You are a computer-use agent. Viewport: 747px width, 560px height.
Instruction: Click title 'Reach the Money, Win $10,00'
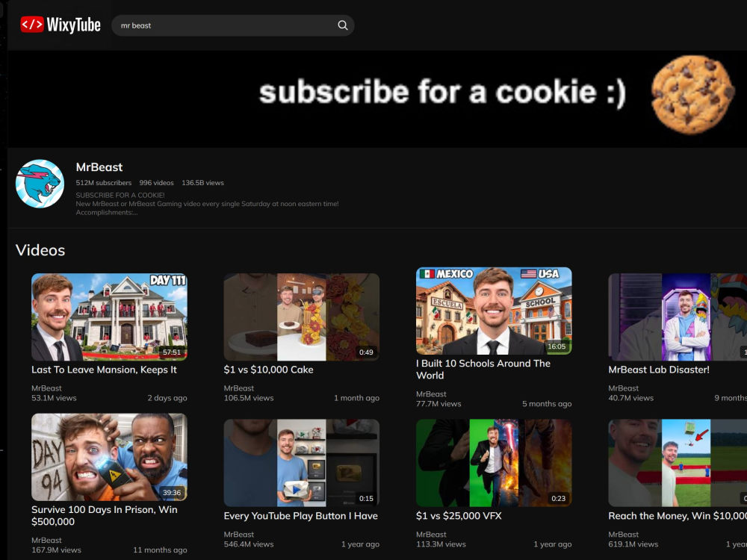point(678,516)
